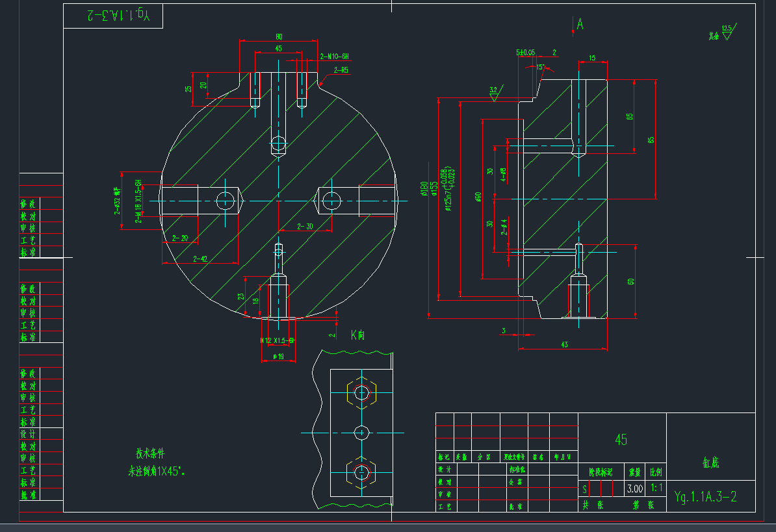Click the center hole circle in K向 view
This screenshot has width=776, height=532.
(x=362, y=433)
